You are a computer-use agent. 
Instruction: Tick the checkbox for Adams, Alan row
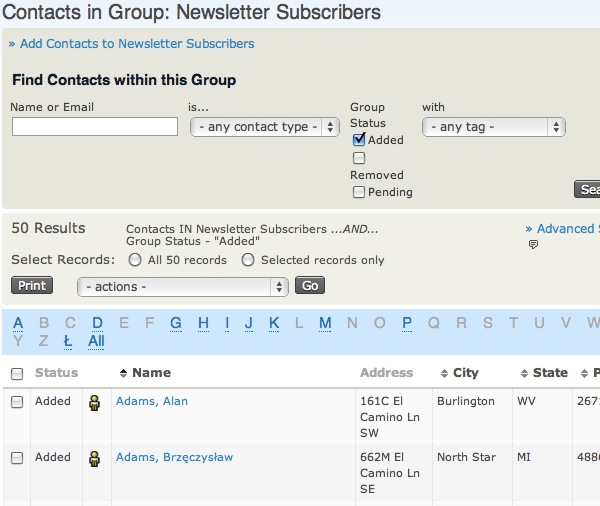click(17, 402)
